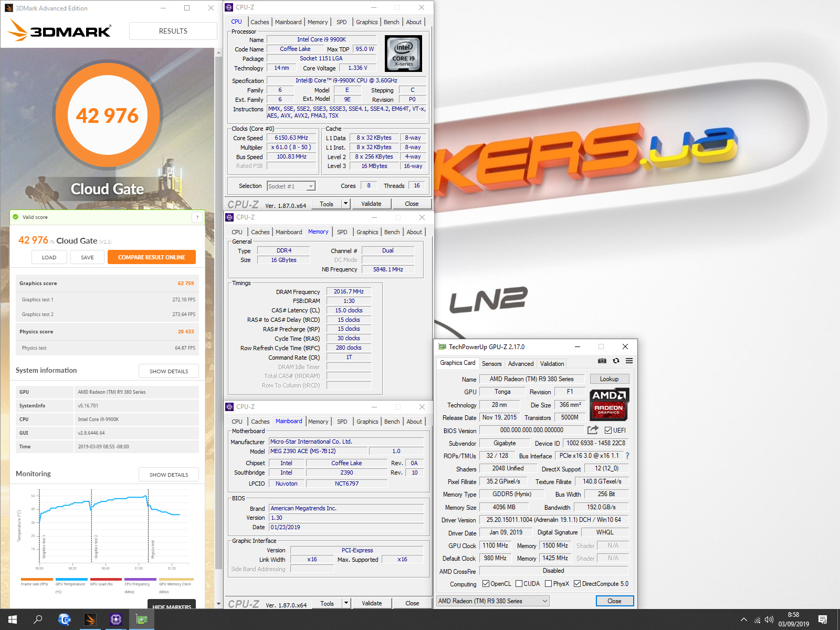Click the Graphics score value 62 759

point(186,283)
